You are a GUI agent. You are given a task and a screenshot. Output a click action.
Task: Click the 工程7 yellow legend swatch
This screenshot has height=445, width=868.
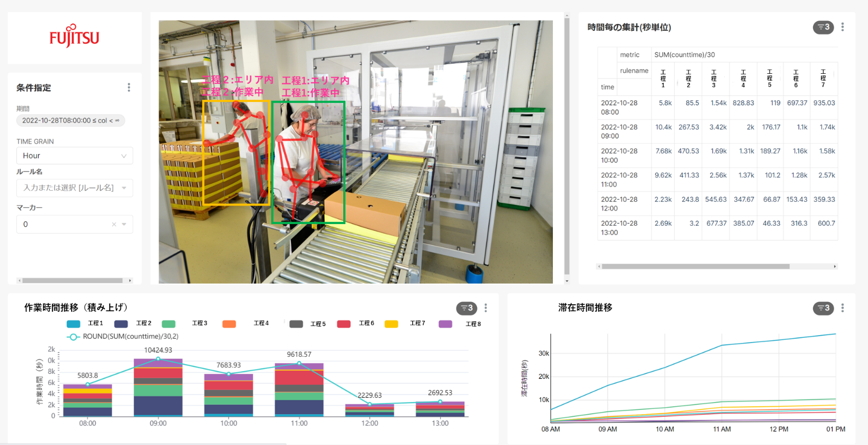pyautogui.click(x=392, y=324)
